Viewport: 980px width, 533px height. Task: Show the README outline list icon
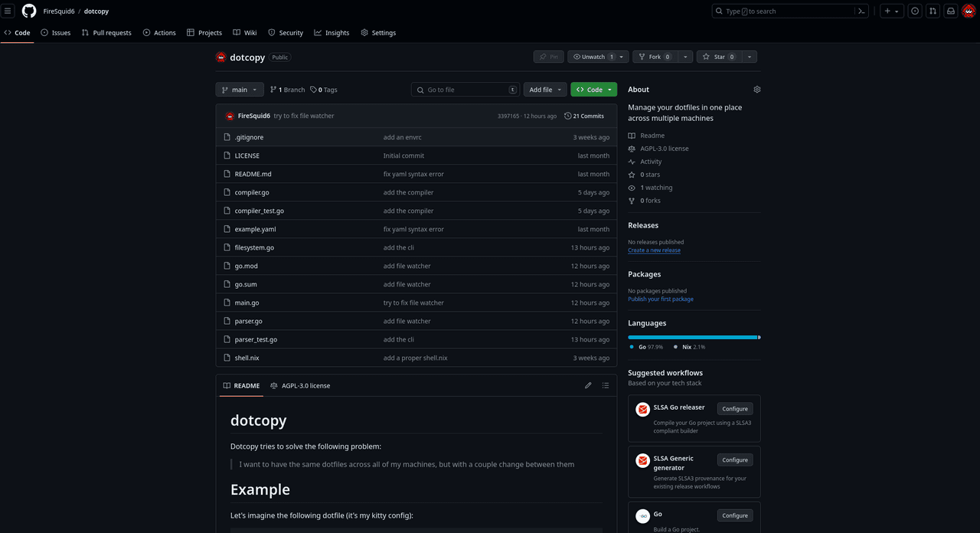click(606, 385)
